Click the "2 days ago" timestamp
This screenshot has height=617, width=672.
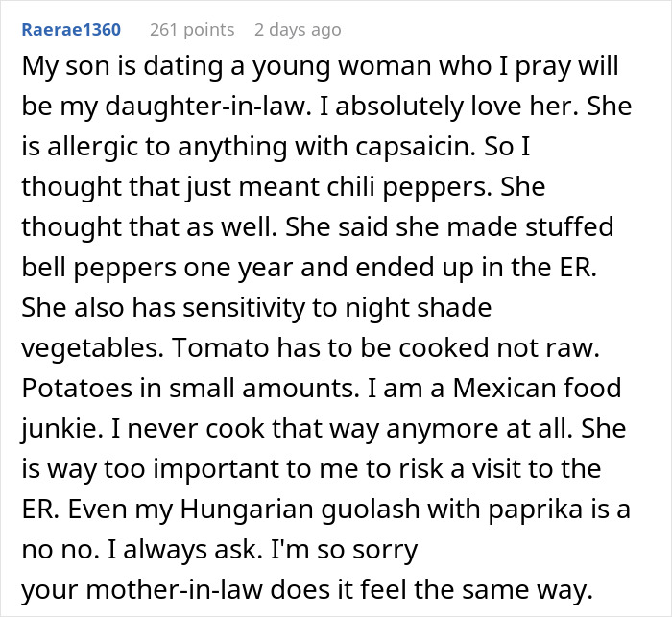(297, 30)
